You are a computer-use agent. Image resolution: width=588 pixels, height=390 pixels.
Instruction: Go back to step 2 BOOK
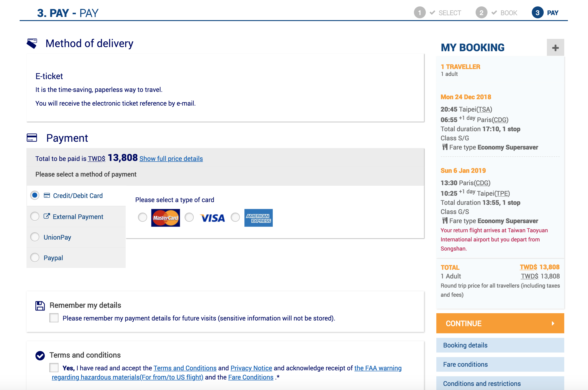click(x=496, y=13)
